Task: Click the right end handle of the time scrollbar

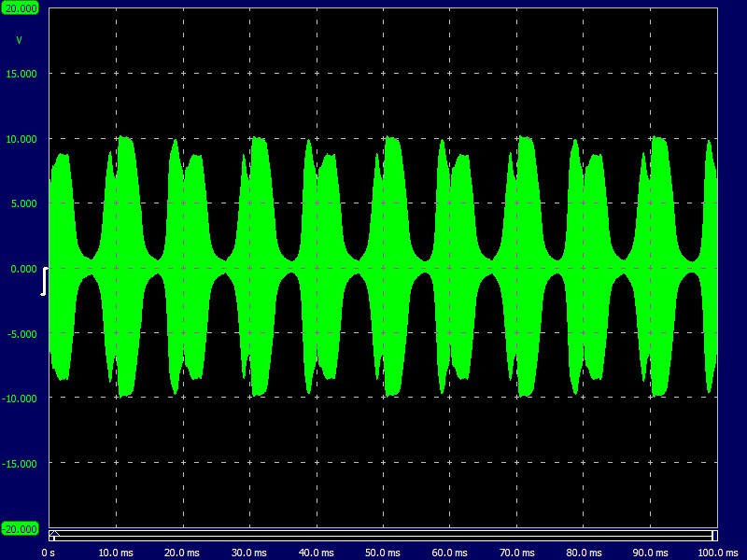Action: [714, 535]
